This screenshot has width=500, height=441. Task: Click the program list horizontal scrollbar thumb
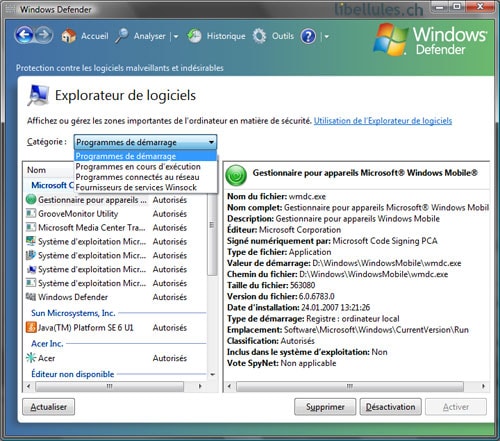pos(109,386)
